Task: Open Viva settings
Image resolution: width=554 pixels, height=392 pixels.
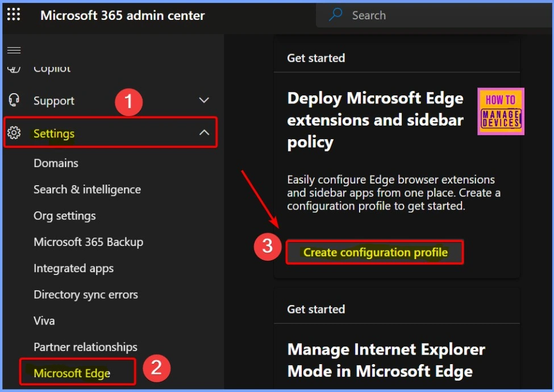Action: [x=44, y=320]
